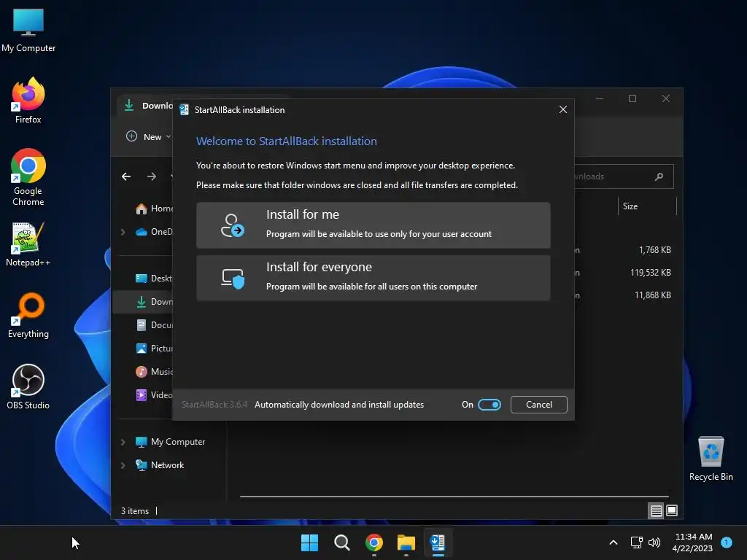Click horizontal scrollbar in Explorer

point(454,496)
